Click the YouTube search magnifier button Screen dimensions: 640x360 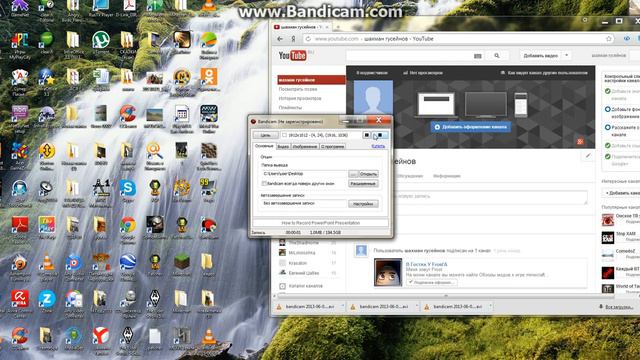coord(497,56)
